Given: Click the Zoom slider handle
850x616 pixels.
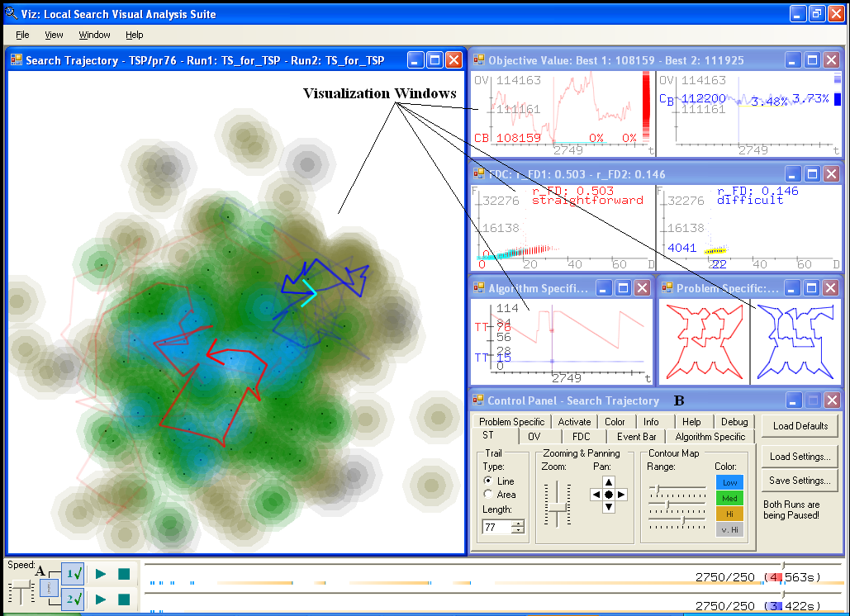Looking at the screenshot, I should (x=558, y=508).
